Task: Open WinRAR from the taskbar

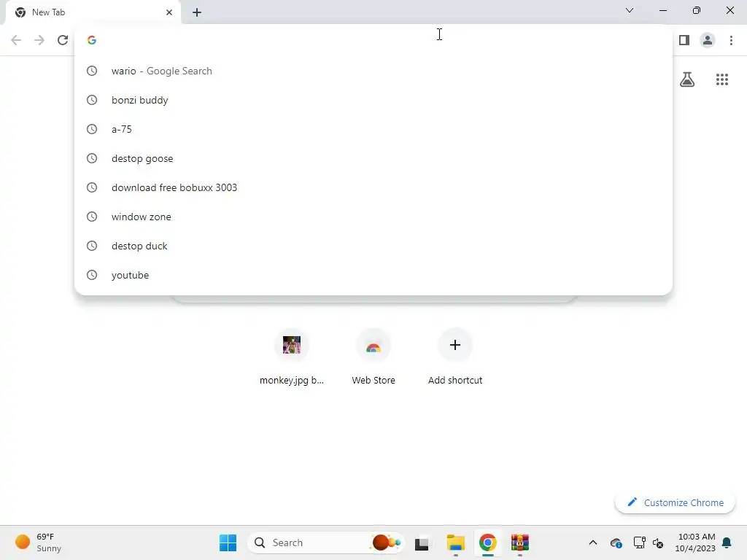Action: pyautogui.click(x=519, y=542)
